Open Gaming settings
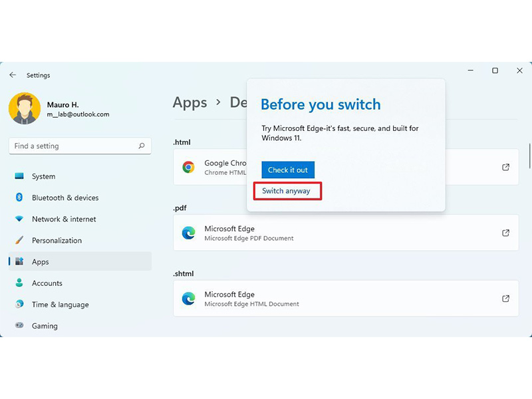 (80, 325)
